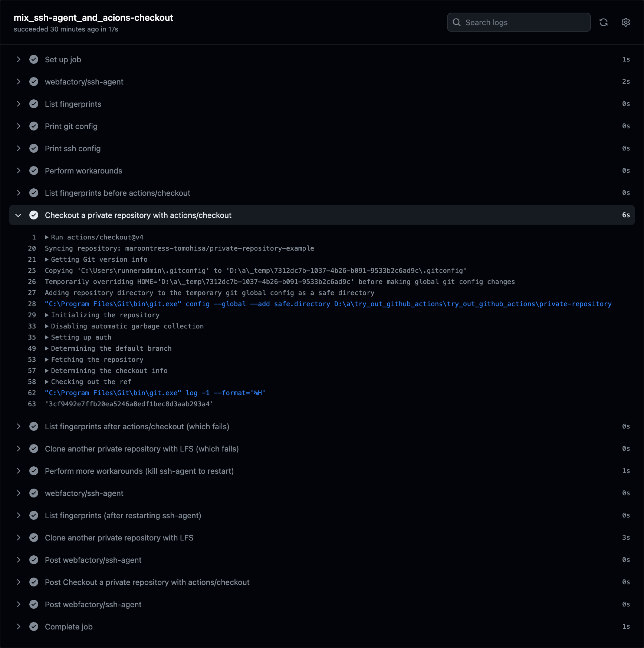Click the search magnifier icon
The width and height of the screenshot is (644, 648).
click(x=457, y=22)
